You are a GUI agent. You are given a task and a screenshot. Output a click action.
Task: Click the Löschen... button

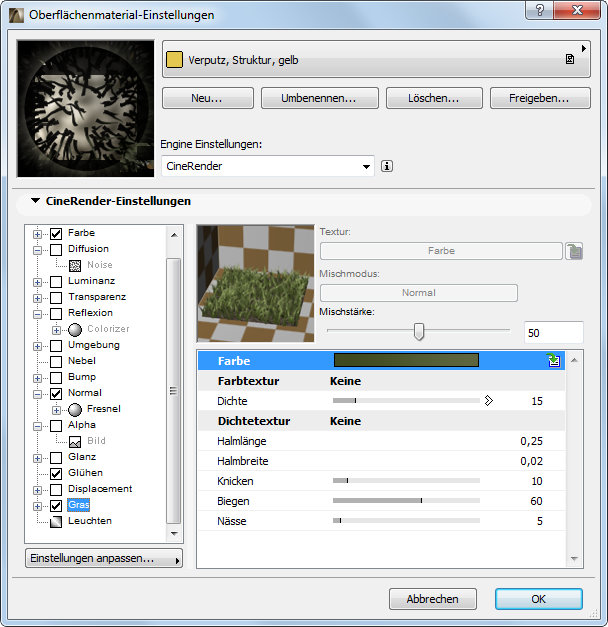pyautogui.click(x=434, y=98)
